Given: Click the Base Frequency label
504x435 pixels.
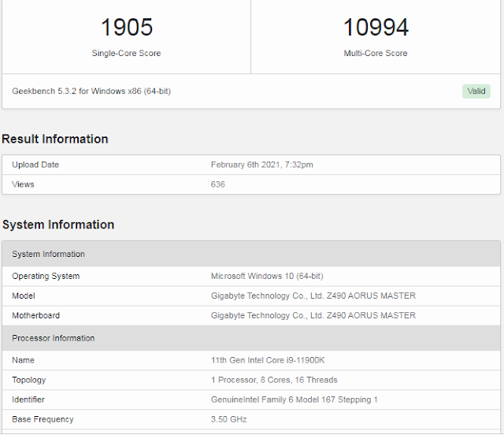Looking at the screenshot, I should point(43,419).
